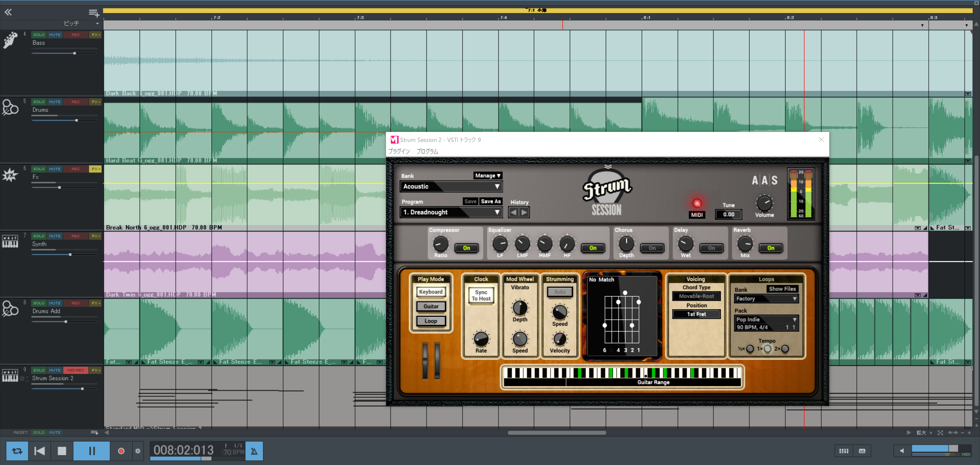Start recording with the red record button
Viewport: 980px width, 465px height.
point(121,451)
